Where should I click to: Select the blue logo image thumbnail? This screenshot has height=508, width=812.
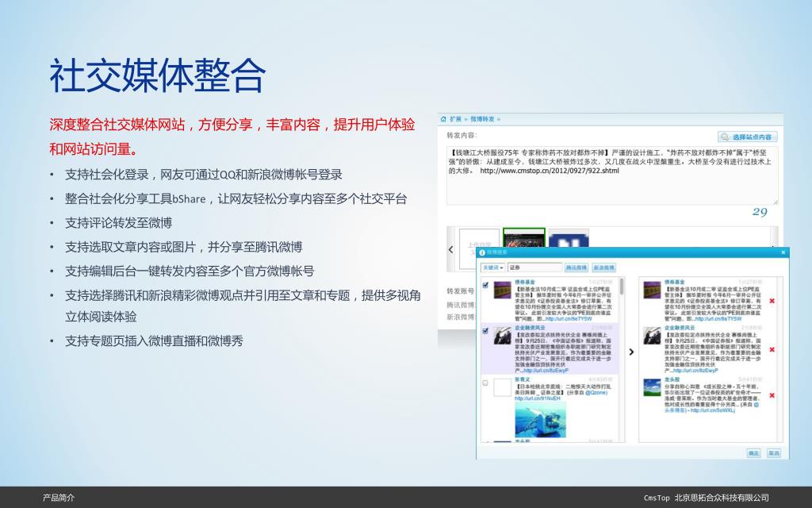tap(568, 238)
